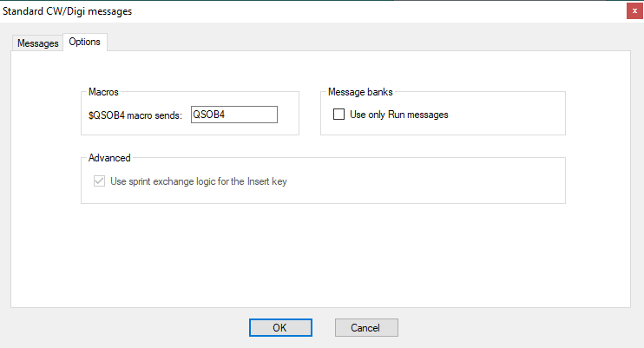
Task: Click the Macros group heading
Action: click(x=103, y=92)
